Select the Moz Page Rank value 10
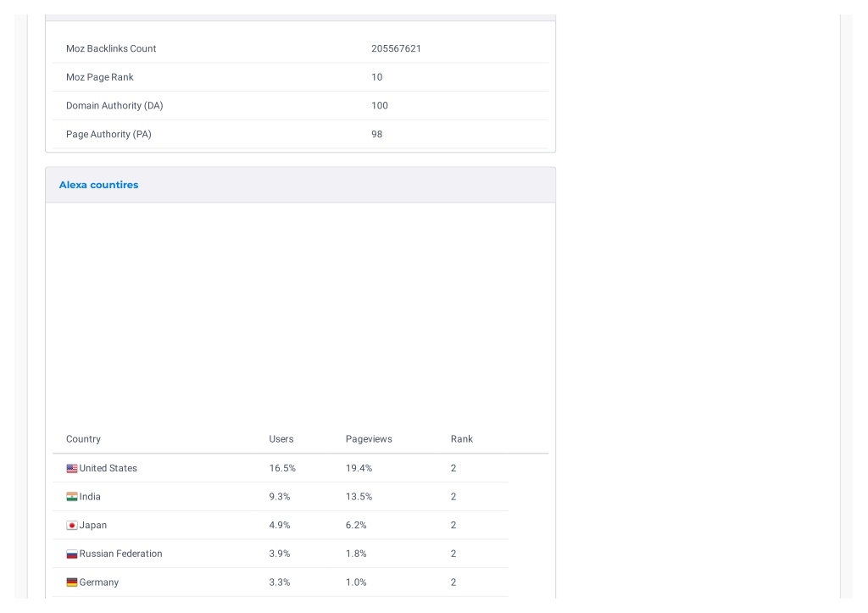 (377, 77)
